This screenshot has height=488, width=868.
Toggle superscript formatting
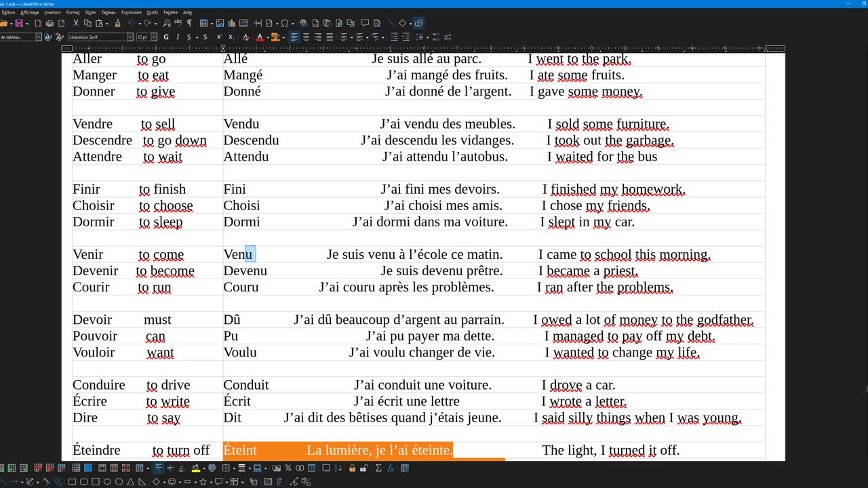(220, 37)
